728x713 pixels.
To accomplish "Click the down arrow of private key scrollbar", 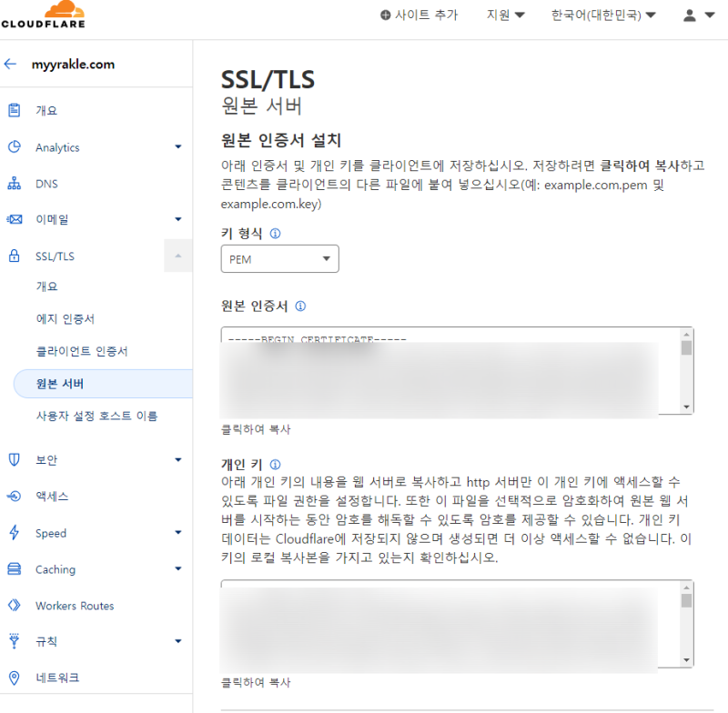I will pos(686,660).
